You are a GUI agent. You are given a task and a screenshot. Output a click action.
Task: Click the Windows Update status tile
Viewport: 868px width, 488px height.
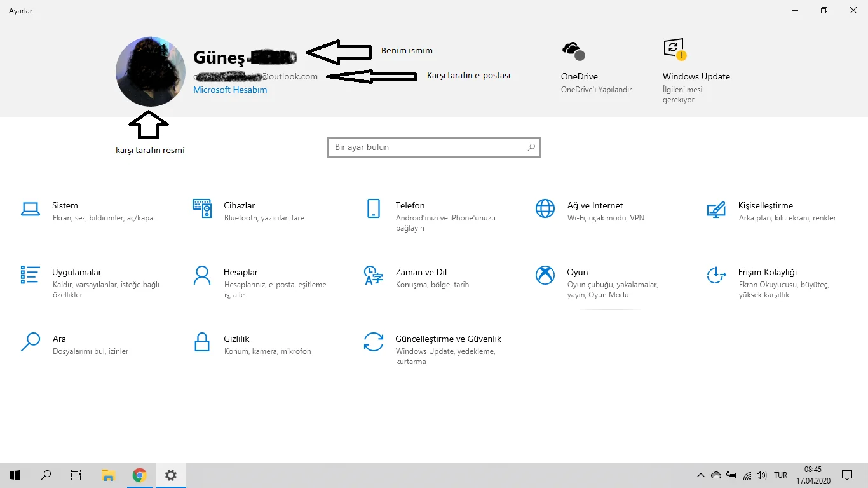click(x=696, y=71)
